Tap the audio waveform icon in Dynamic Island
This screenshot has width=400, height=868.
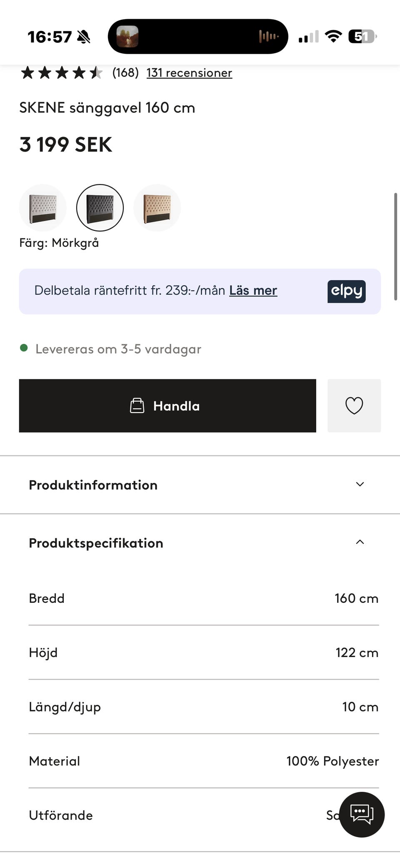(x=269, y=37)
